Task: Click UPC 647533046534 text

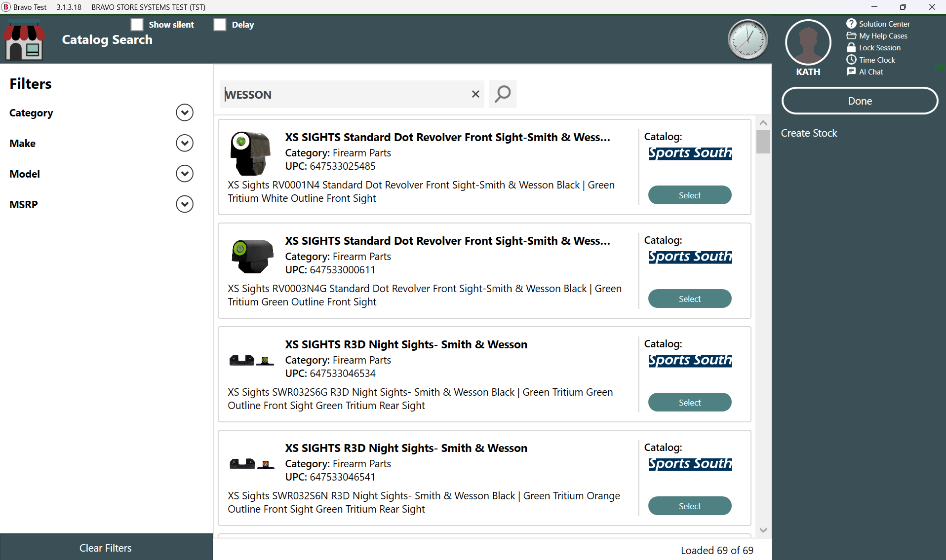Action: pos(330,373)
